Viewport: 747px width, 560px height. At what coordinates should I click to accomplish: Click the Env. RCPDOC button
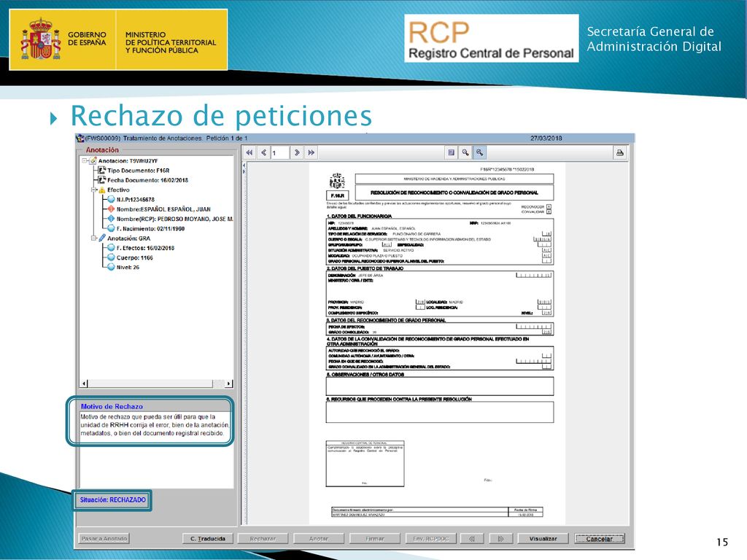pos(430,539)
